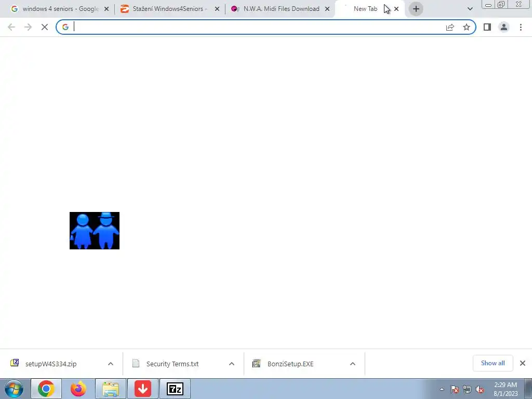Screen dimensions: 532x399
Task: Open the profile avatar menu
Action: click(x=504, y=27)
